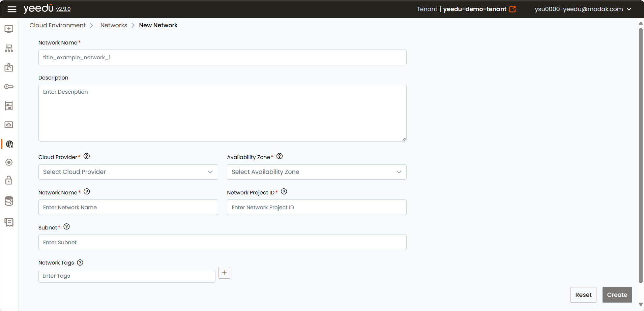Expand the user account dropdown
The width and height of the screenshot is (644, 311).
pyautogui.click(x=629, y=9)
